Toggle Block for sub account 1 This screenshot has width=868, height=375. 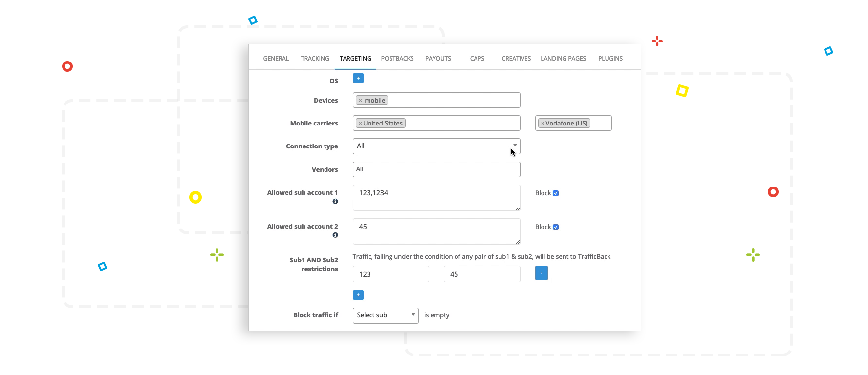(x=556, y=193)
